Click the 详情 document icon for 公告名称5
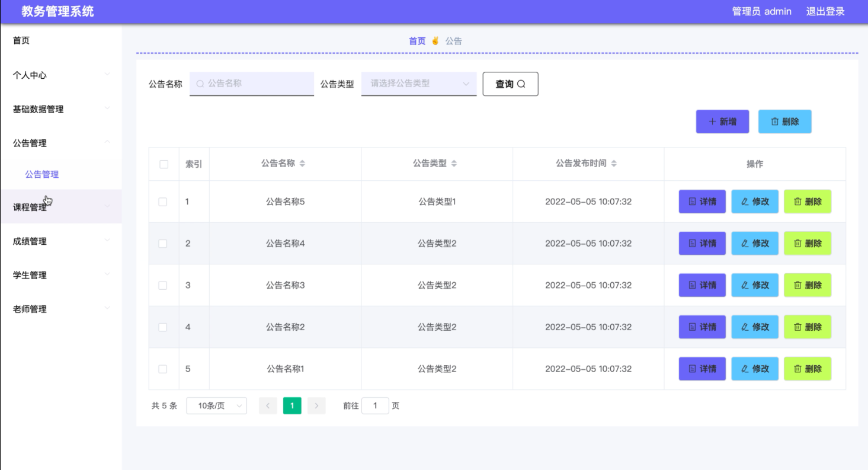 pos(693,202)
